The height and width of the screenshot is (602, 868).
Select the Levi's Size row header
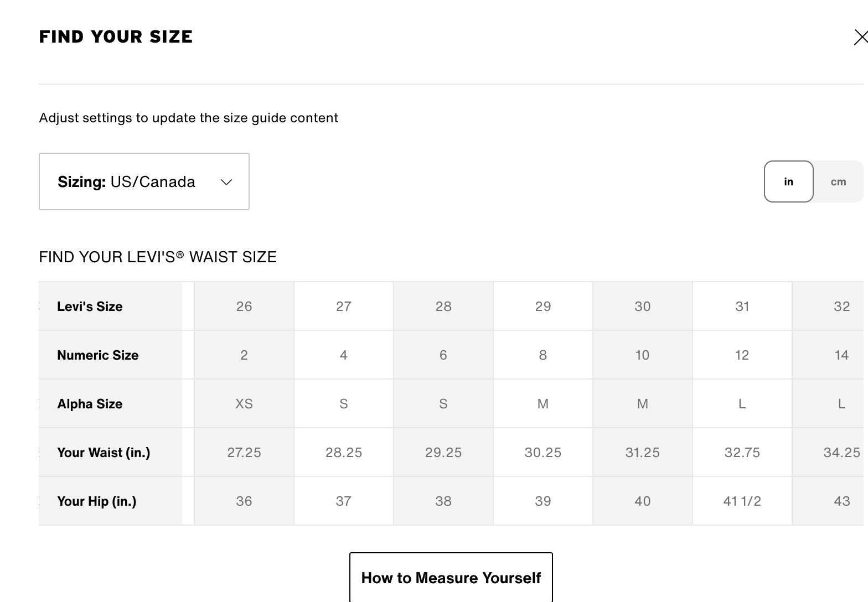click(90, 307)
